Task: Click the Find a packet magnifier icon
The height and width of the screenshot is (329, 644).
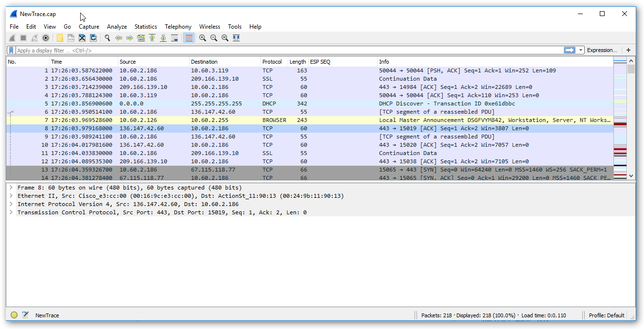Action: 107,38
